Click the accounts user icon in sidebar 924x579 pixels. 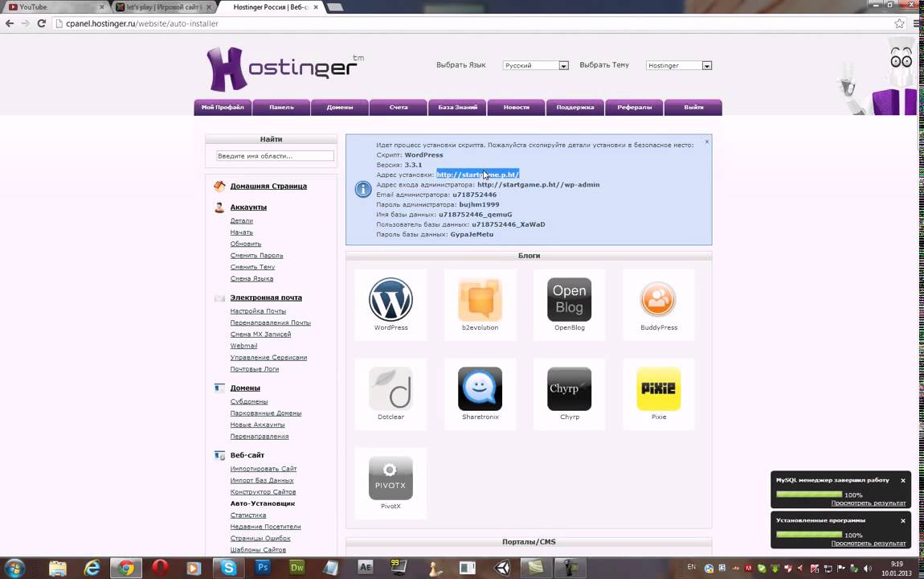coord(219,207)
